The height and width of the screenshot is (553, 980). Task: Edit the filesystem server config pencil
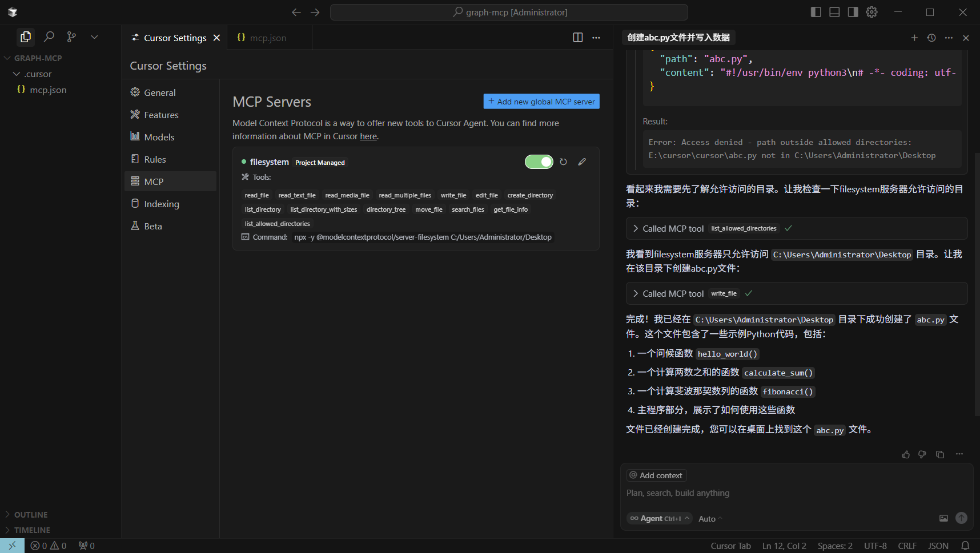tap(582, 162)
